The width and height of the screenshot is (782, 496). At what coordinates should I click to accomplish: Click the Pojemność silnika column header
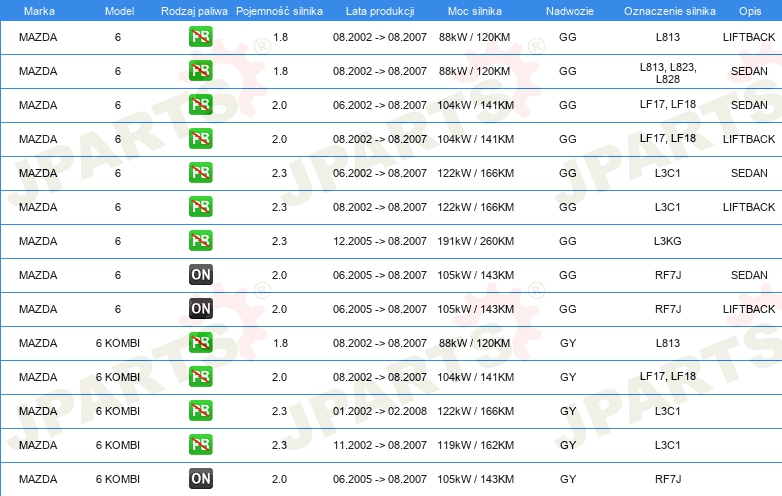point(279,11)
